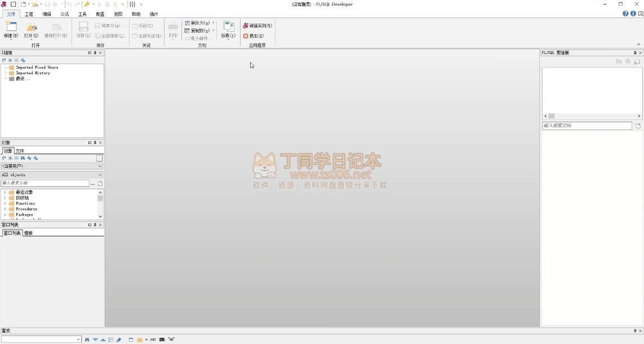Click find previous up arrow in find bar
Image resolution: width=644 pixels, height=344 pixels.
pos(103,339)
